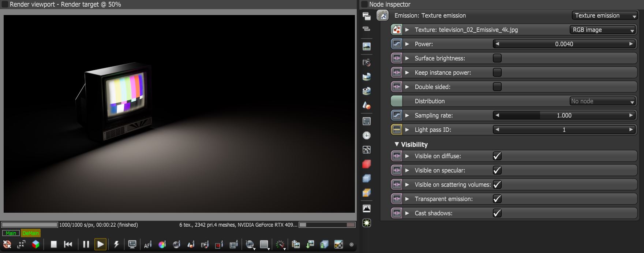644x253 pixels.
Task: Stop the render with the square button
Action: point(53,244)
